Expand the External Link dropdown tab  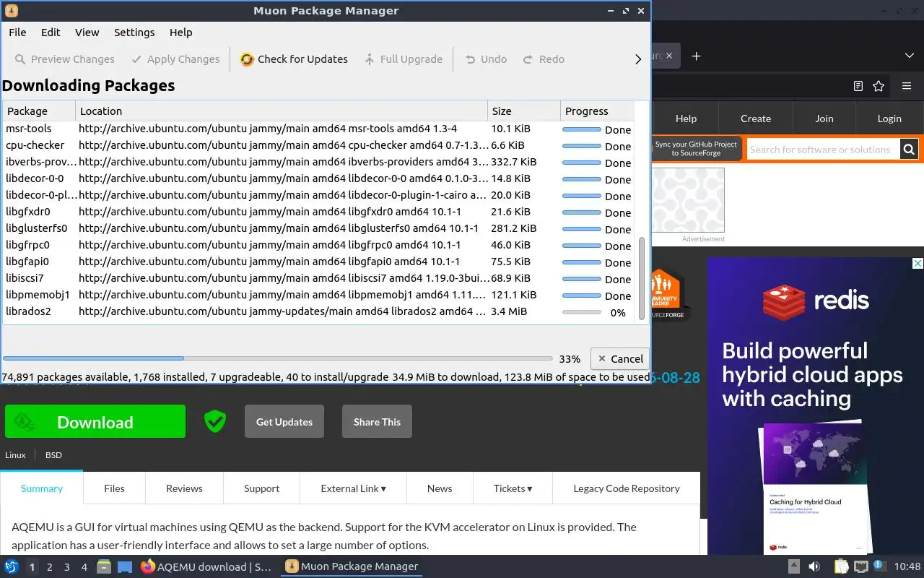tap(353, 488)
